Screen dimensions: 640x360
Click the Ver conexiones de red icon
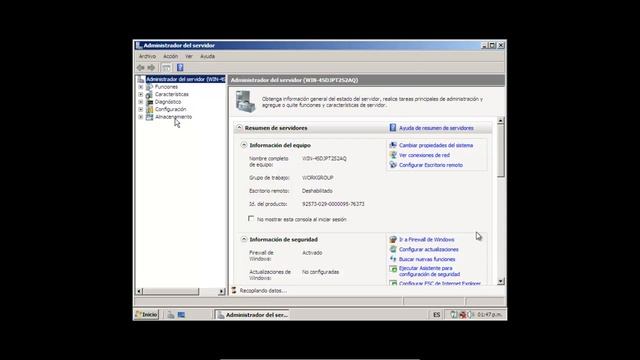(393, 155)
